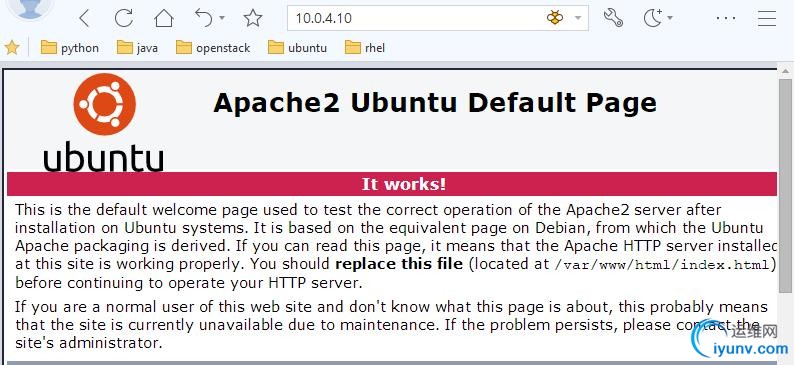The image size is (794, 365).
Task: Open the wrench tools icon
Action: coord(613,18)
